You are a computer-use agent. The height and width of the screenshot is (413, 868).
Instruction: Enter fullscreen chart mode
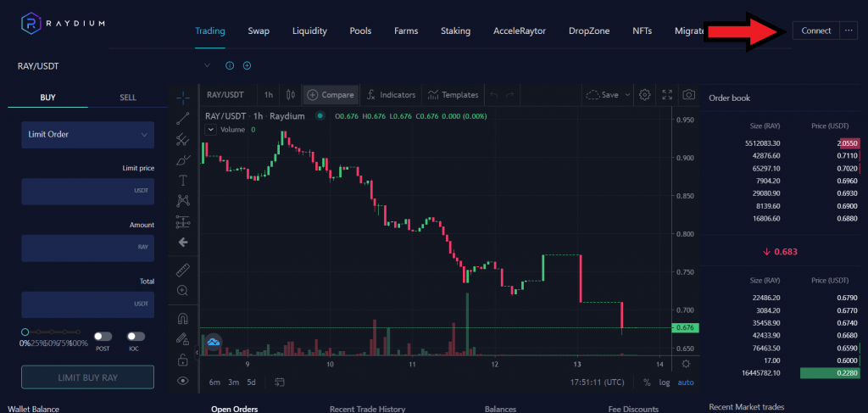point(667,95)
